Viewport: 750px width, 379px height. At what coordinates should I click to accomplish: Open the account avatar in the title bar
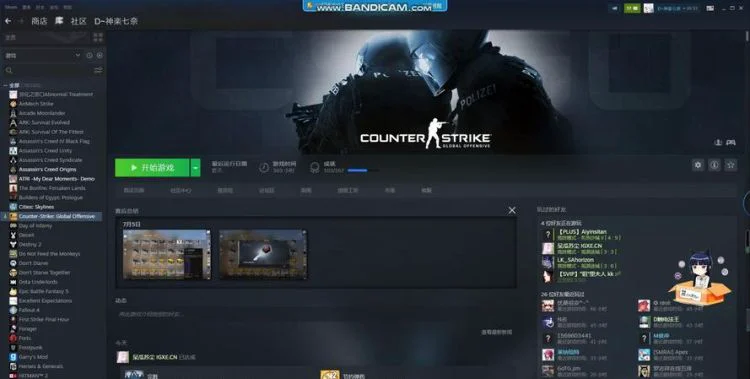click(648, 8)
